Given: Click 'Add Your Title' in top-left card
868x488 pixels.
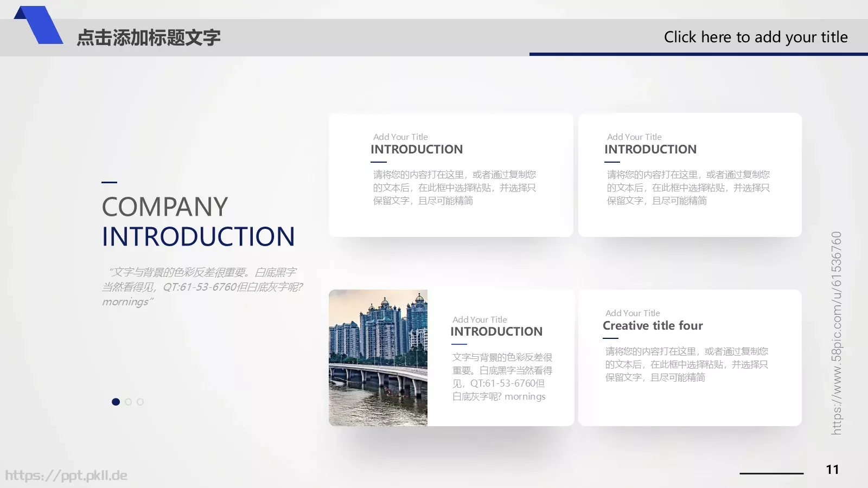Looking at the screenshot, I should [x=400, y=137].
